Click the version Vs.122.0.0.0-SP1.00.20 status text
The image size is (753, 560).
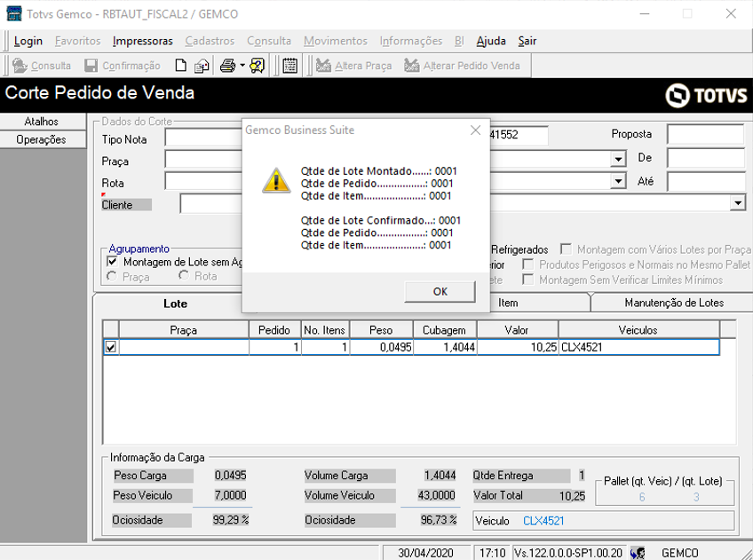[x=568, y=553]
